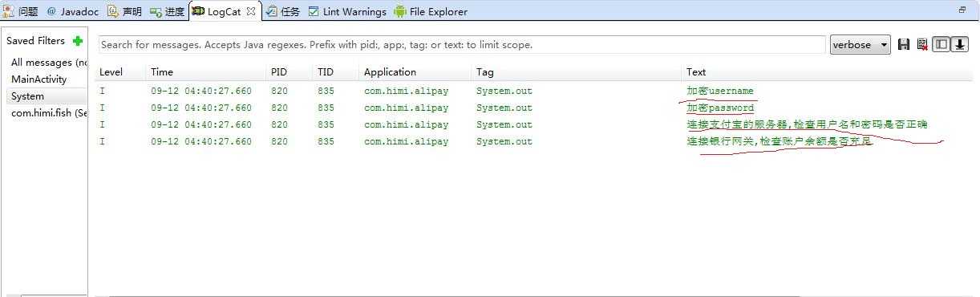The width and height of the screenshot is (980, 297).
Task: Switch to the 问题 tab
Action: (x=21, y=11)
